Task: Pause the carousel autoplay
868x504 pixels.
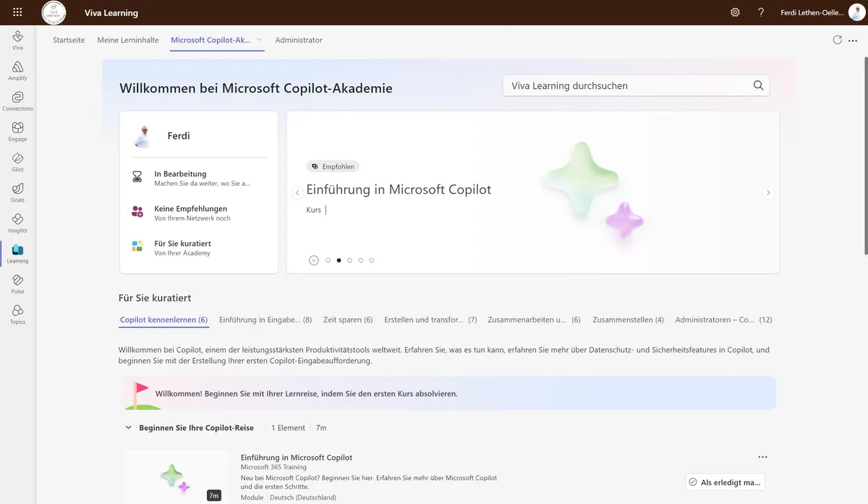Action: coord(313,260)
